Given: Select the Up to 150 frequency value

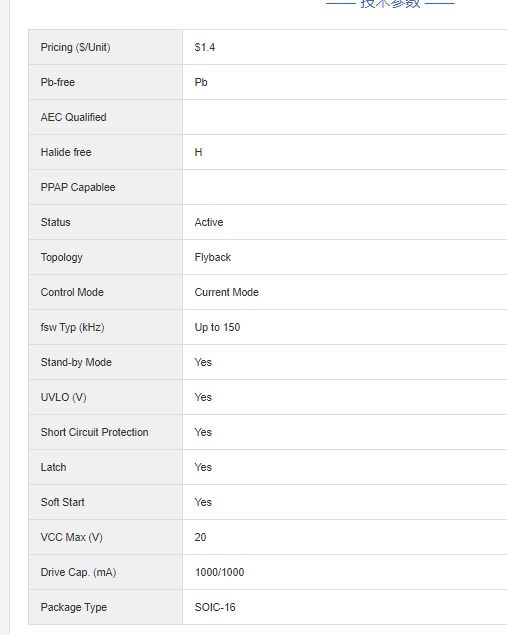Looking at the screenshot, I should 217,327.
